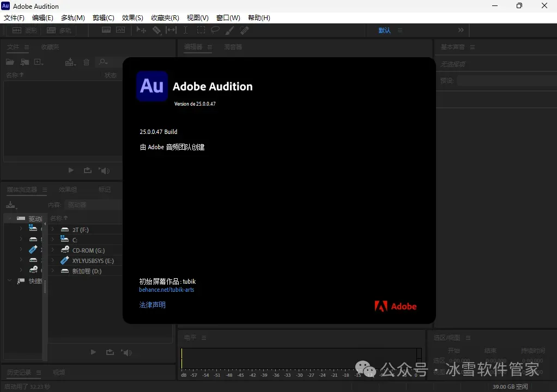Viewport: 557px width, 392px height.
Task: Select the Time Selection I-beam tool
Action: click(x=185, y=30)
